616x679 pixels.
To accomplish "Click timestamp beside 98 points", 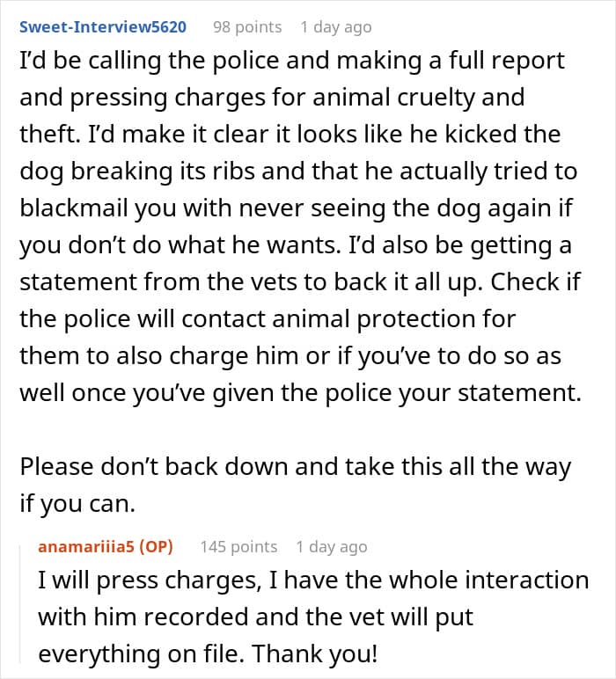I will click(x=335, y=27).
